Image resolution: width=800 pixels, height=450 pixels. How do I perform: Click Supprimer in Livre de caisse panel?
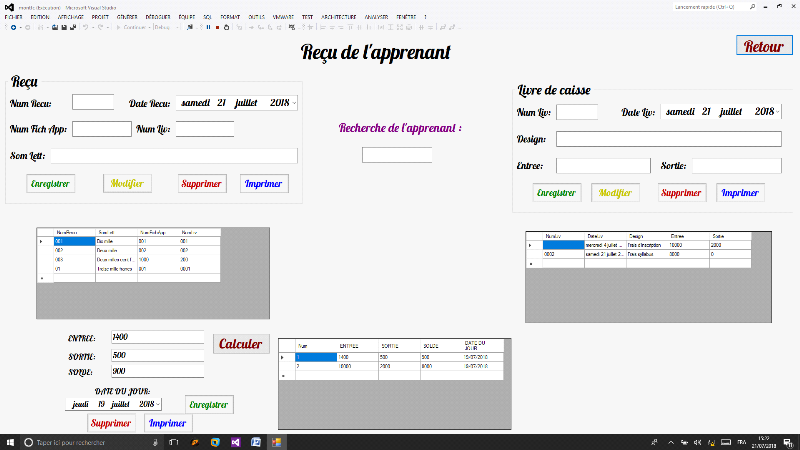pos(682,193)
